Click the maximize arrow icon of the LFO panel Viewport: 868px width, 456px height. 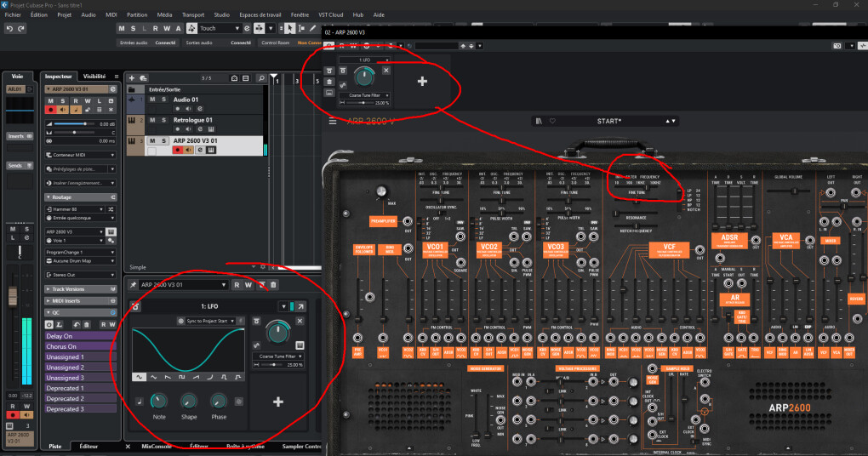[300, 306]
